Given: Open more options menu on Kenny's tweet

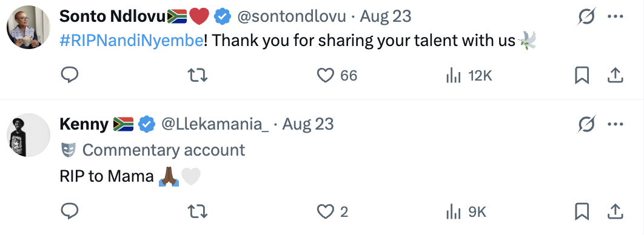Looking at the screenshot, I should pyautogui.click(x=615, y=124).
